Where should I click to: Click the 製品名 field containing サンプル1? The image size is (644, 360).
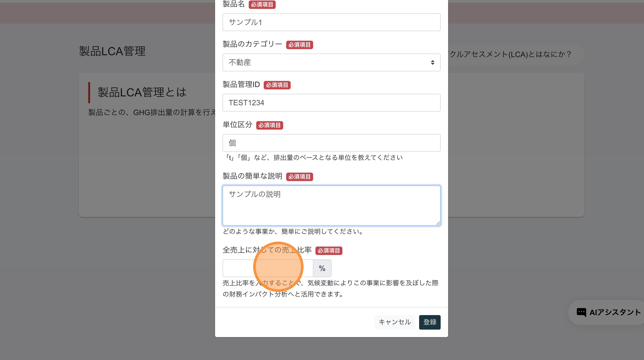(x=331, y=22)
